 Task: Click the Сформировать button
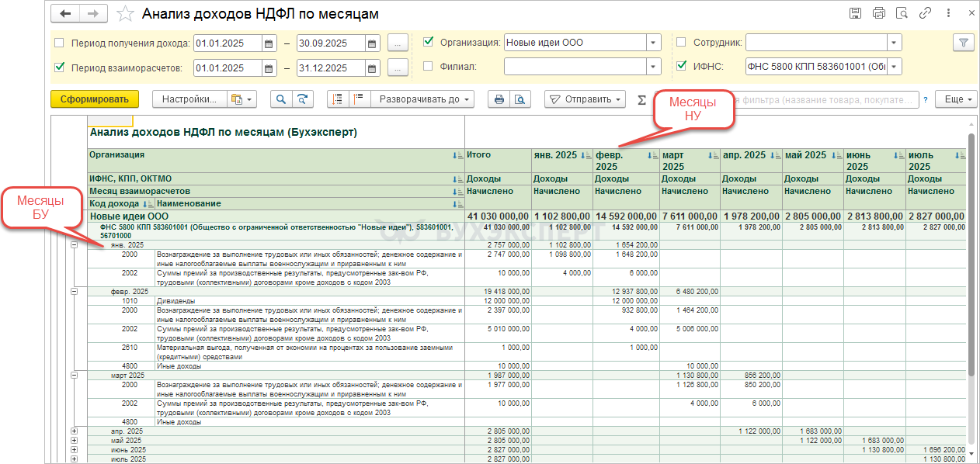(x=94, y=99)
